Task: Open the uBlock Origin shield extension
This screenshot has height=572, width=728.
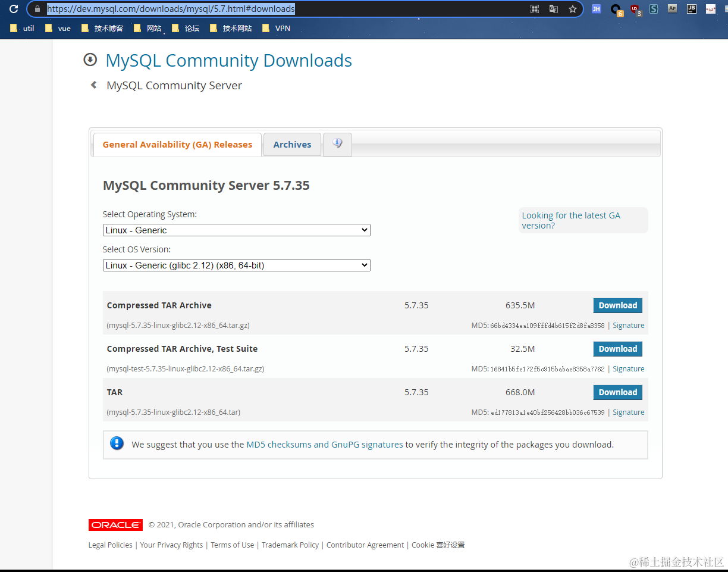Action: coord(635,10)
